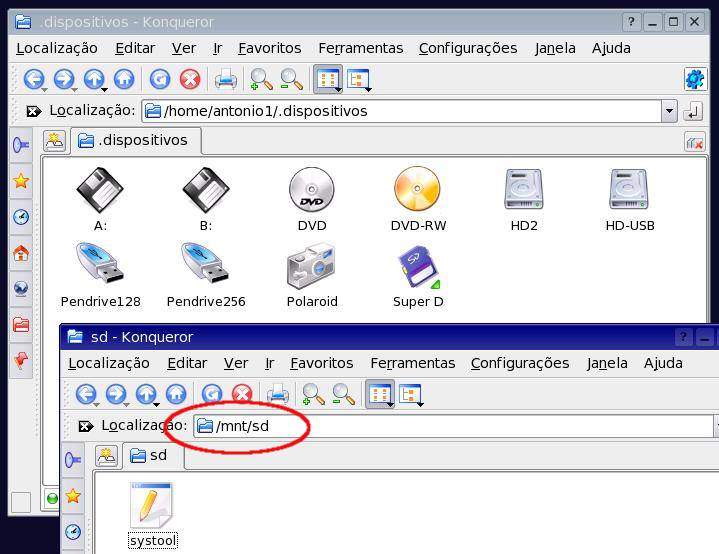The width and height of the screenshot is (719, 554).
Task: Click the clear location button beside Localização
Action: pyautogui.click(x=33, y=111)
